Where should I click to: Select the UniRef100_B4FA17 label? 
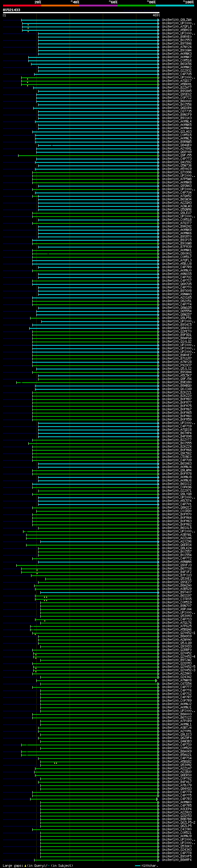click(x=177, y=782)
